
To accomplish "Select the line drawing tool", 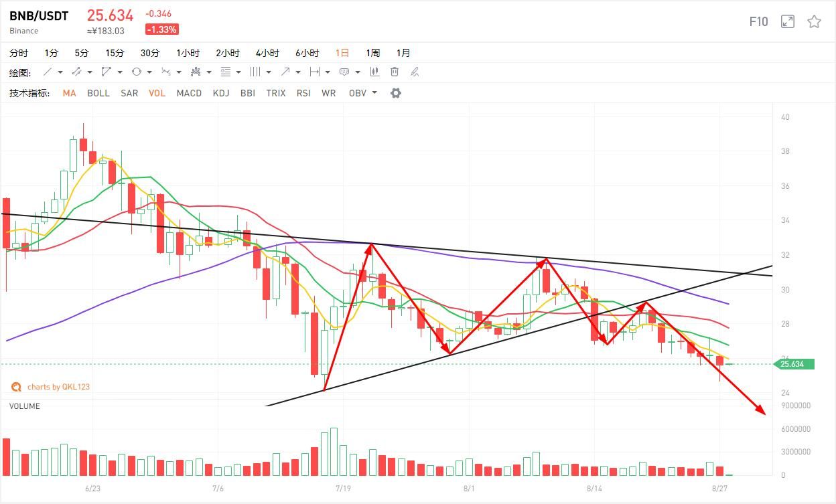I will tap(48, 72).
